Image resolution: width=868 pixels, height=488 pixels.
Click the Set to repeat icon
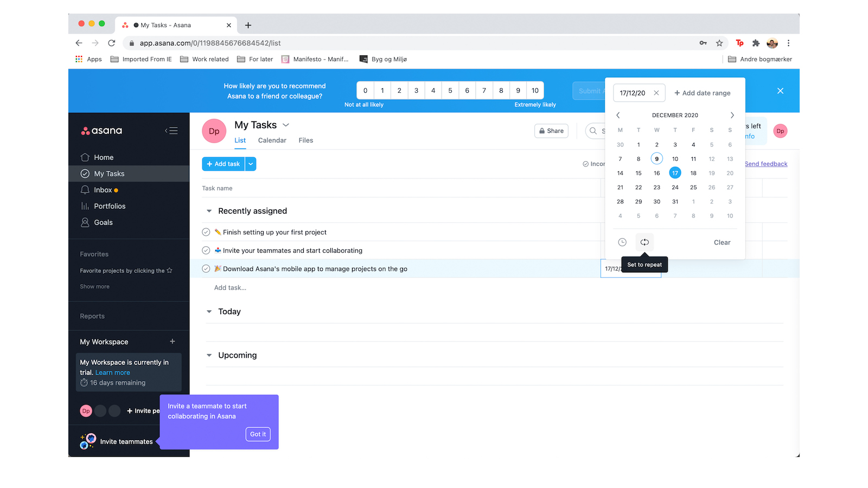tap(644, 242)
